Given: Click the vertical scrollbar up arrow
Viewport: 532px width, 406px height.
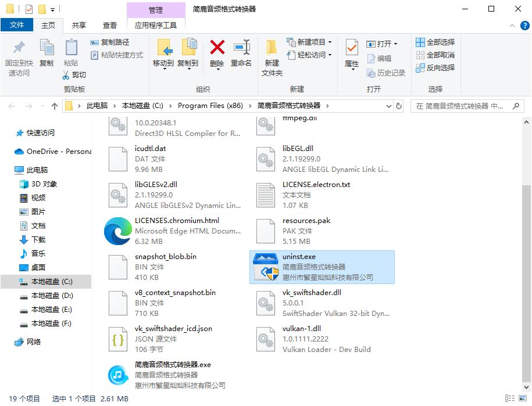Looking at the screenshot, I should point(526,122).
